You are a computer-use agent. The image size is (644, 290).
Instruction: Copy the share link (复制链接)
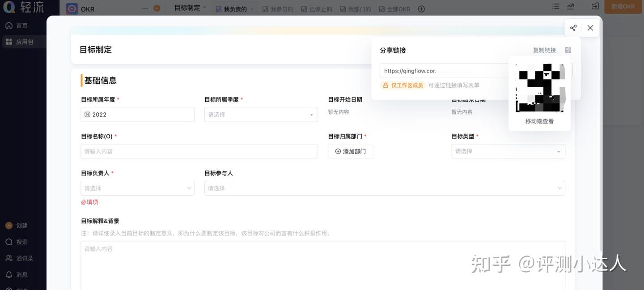tap(544, 50)
